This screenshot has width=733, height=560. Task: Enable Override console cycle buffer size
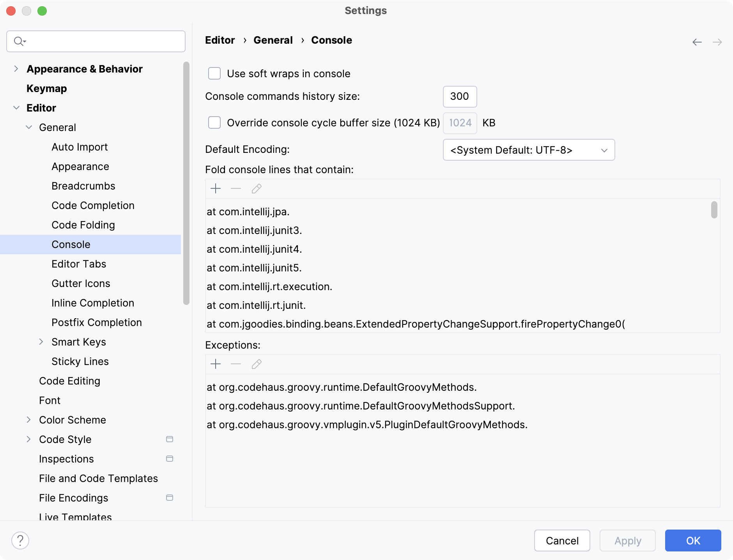[214, 123]
